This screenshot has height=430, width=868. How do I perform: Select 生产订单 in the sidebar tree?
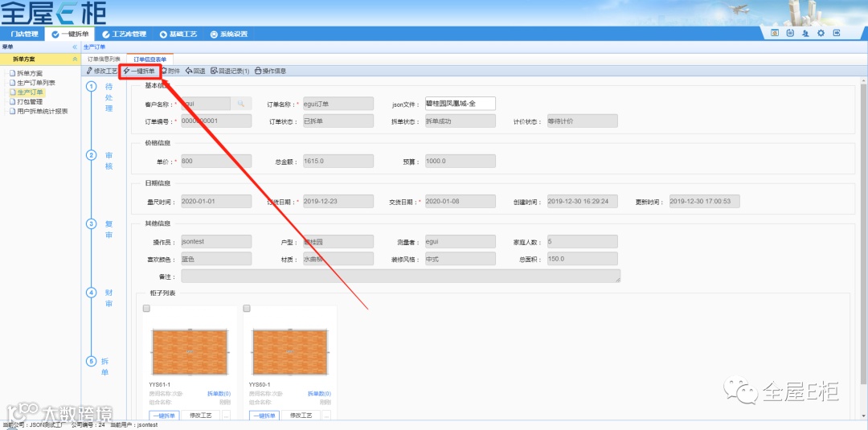27,92
